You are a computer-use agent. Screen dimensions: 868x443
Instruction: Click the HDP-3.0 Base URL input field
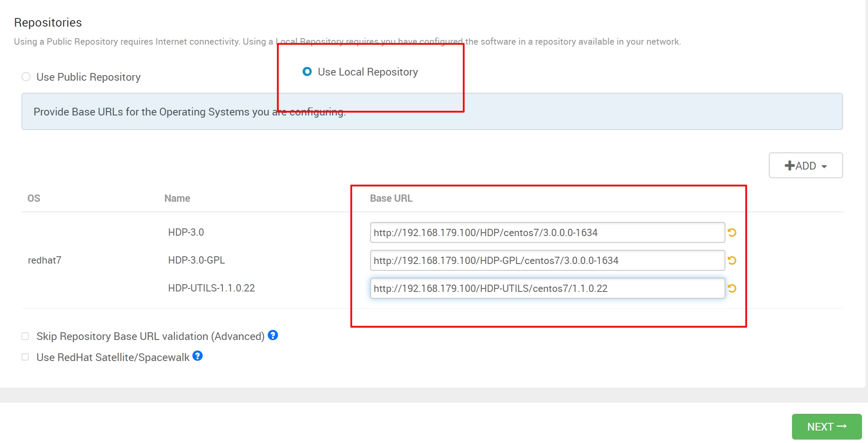pyautogui.click(x=547, y=232)
